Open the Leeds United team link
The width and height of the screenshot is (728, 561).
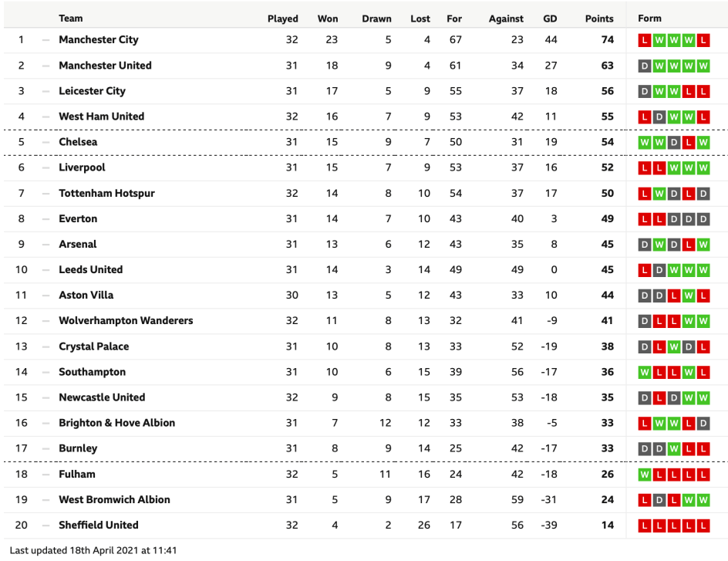91,270
